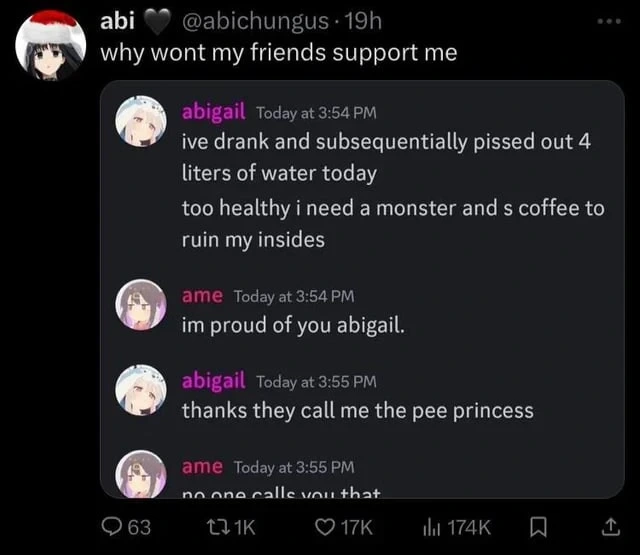Select the abigail username at 3:54 PM

(213, 111)
